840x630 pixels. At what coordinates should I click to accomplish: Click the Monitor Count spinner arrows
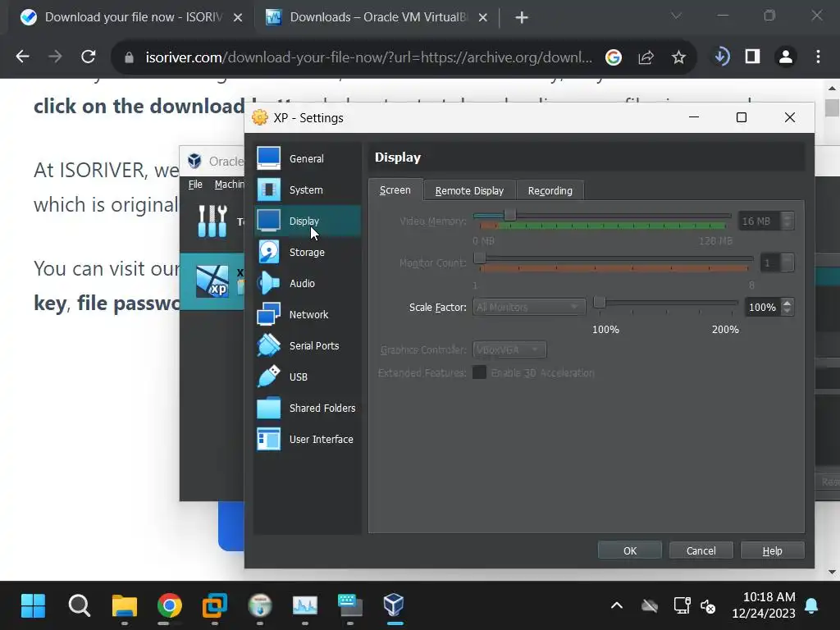click(x=787, y=262)
